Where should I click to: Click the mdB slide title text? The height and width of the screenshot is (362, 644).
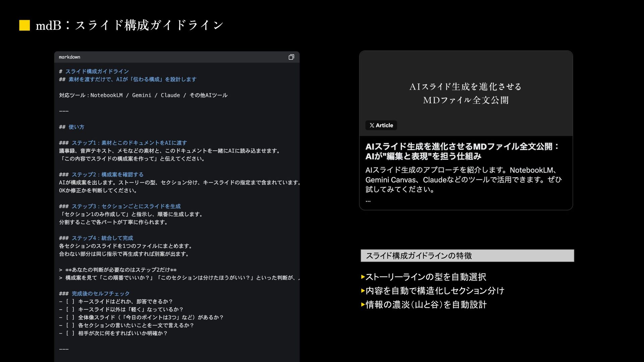click(x=129, y=25)
